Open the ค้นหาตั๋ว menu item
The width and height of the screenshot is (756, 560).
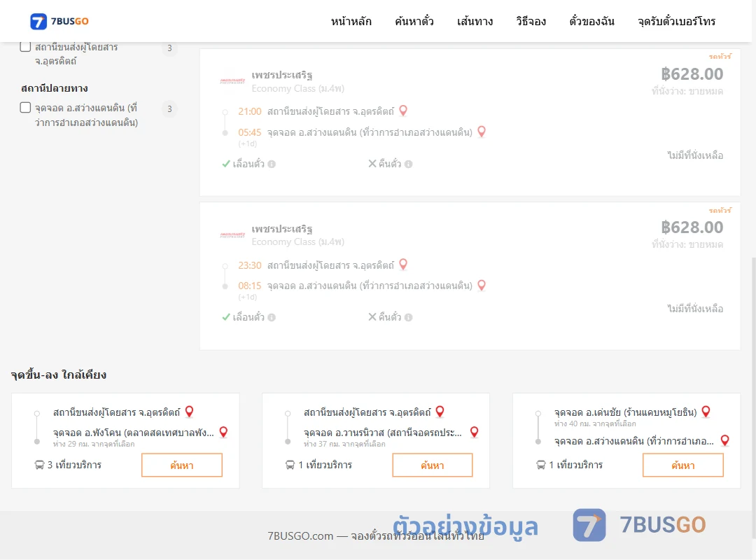point(414,21)
